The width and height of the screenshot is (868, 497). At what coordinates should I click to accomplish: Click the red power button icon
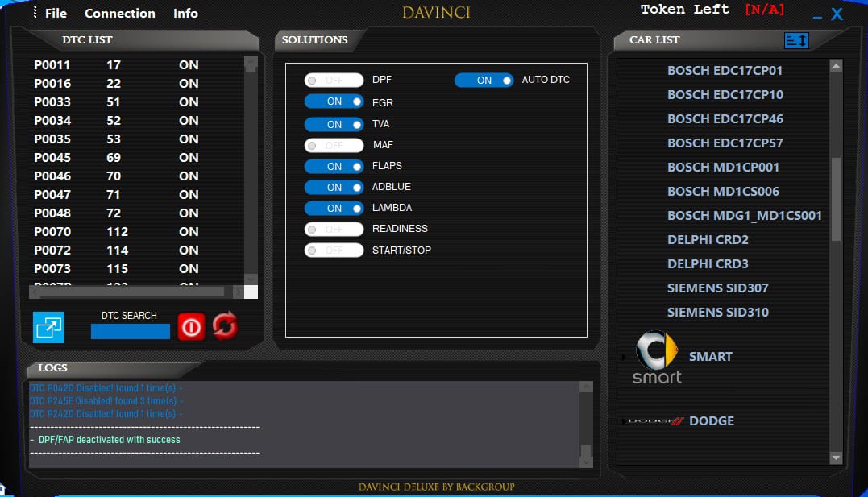coord(192,327)
